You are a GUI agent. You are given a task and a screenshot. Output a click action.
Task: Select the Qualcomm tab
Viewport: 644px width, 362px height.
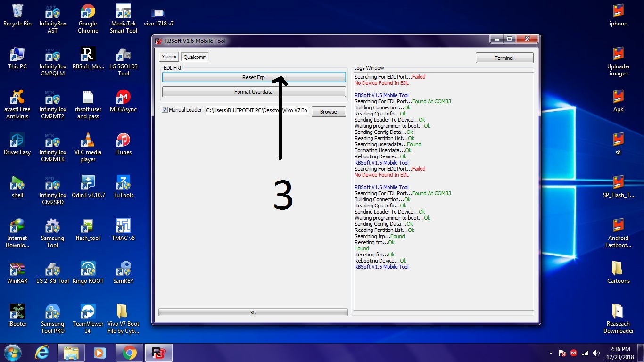[195, 57]
